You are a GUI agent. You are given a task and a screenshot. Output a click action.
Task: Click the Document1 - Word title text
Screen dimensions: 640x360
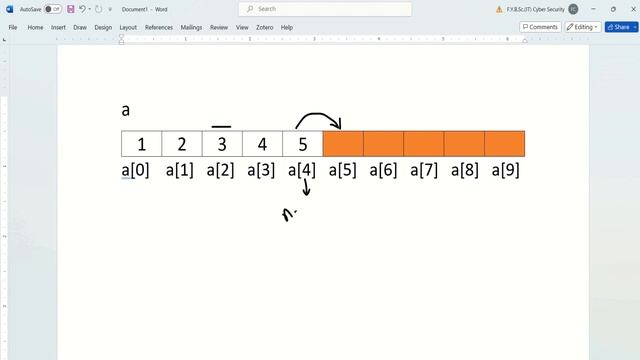(x=144, y=9)
